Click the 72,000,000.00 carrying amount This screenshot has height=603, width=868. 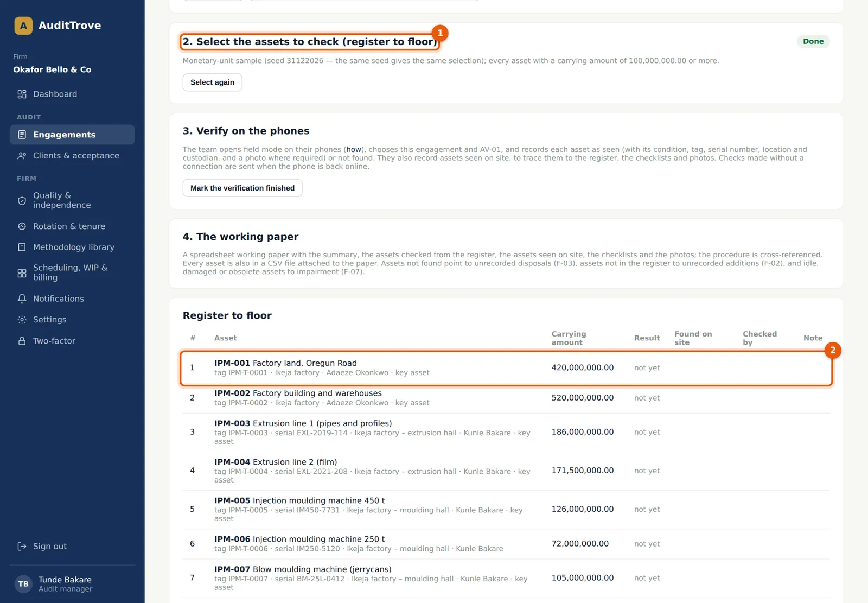point(580,544)
